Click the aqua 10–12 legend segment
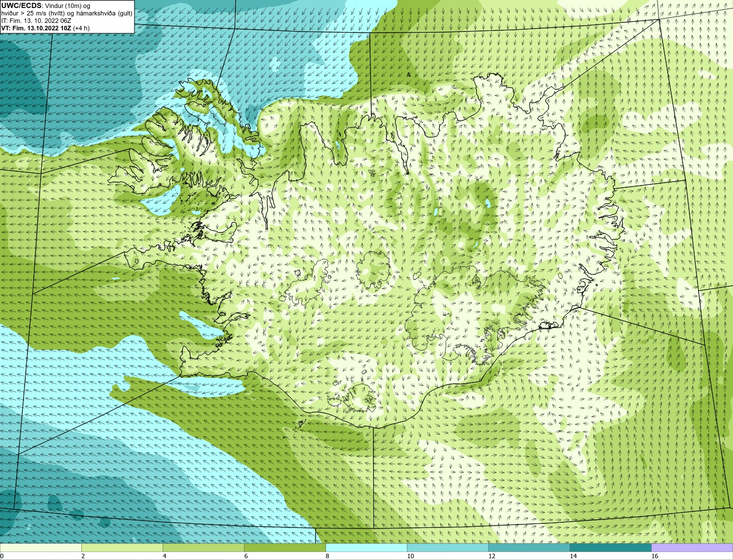Image resolution: width=733 pixels, height=560 pixels. coord(448,548)
